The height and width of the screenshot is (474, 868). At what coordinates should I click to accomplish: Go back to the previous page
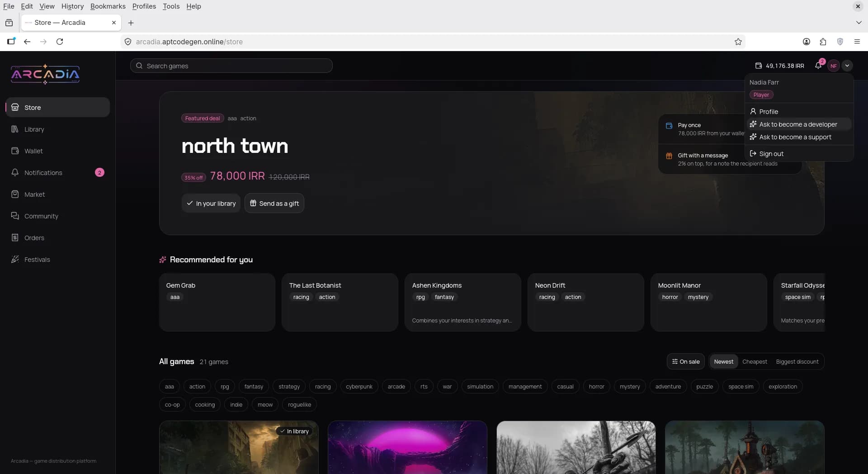click(x=27, y=42)
